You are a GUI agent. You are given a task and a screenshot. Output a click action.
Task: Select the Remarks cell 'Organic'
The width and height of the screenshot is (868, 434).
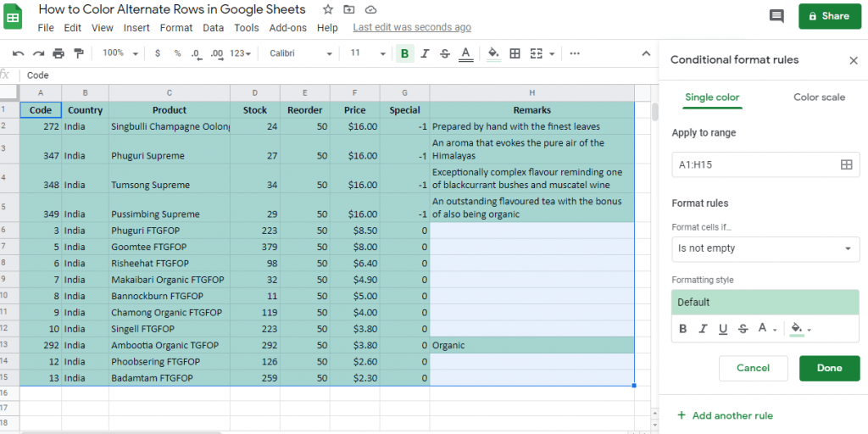tap(532, 346)
